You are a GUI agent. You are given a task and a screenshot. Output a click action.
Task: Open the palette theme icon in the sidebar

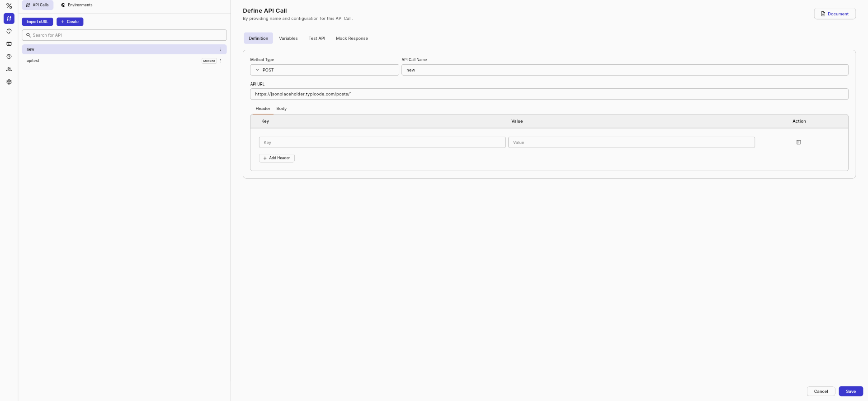click(x=9, y=31)
